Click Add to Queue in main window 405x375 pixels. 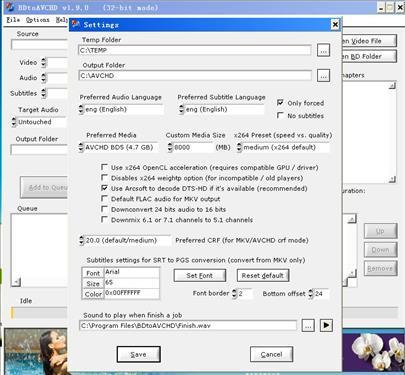pos(45,188)
